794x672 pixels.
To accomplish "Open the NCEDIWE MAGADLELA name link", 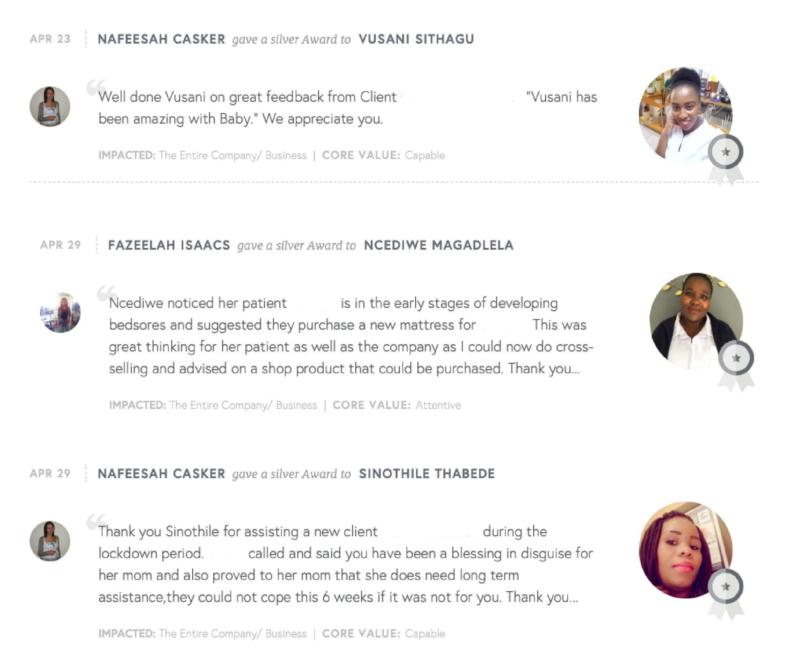I will [x=439, y=245].
